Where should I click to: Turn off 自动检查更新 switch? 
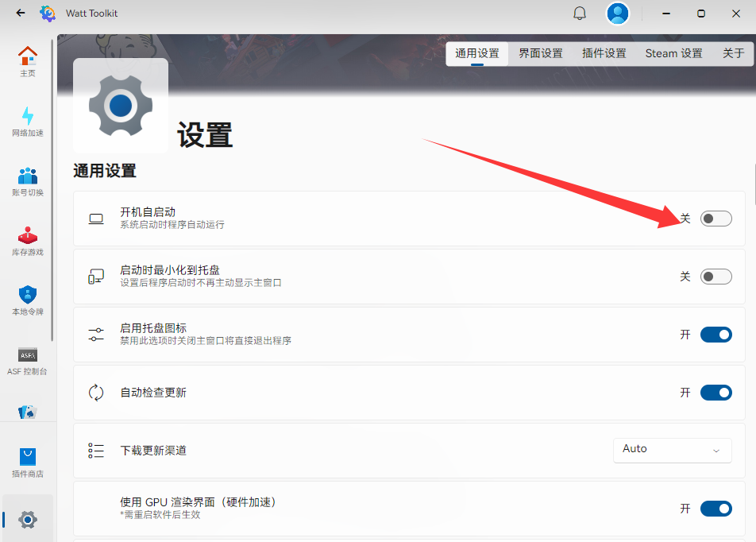click(716, 393)
